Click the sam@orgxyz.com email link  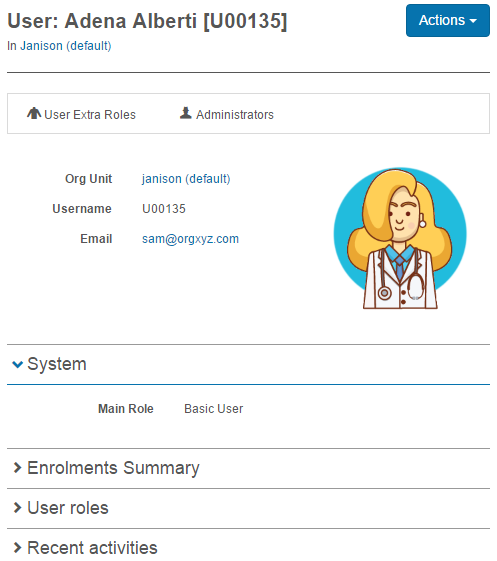[x=190, y=239]
